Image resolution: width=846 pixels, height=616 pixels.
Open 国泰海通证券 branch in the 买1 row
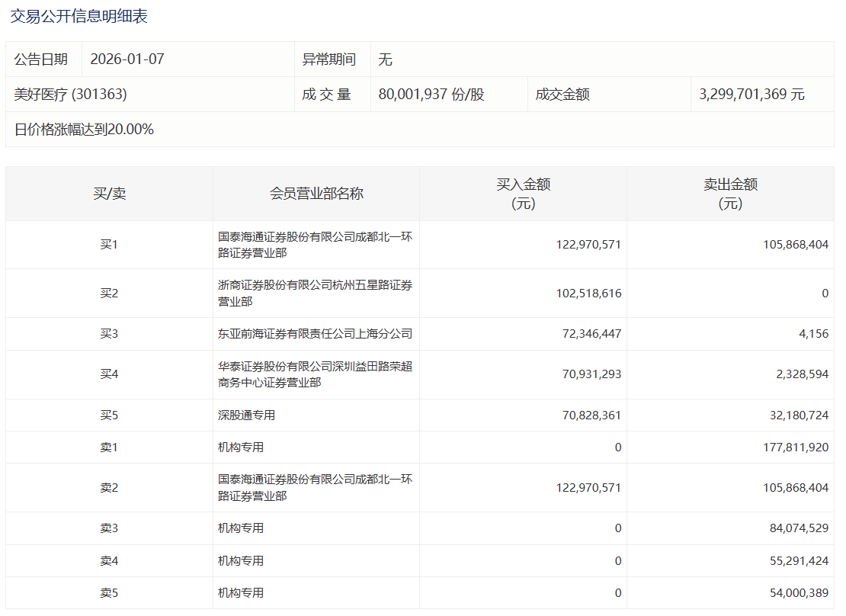point(315,245)
